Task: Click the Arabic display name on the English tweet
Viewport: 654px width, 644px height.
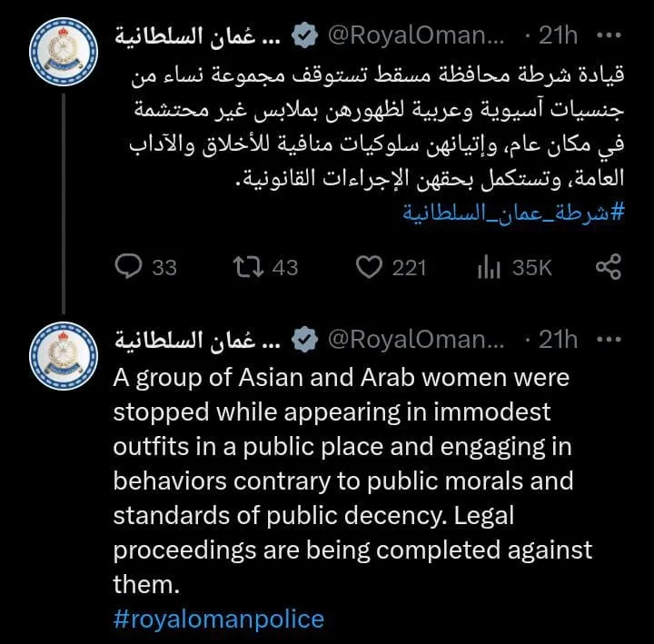Action: pos(202,340)
